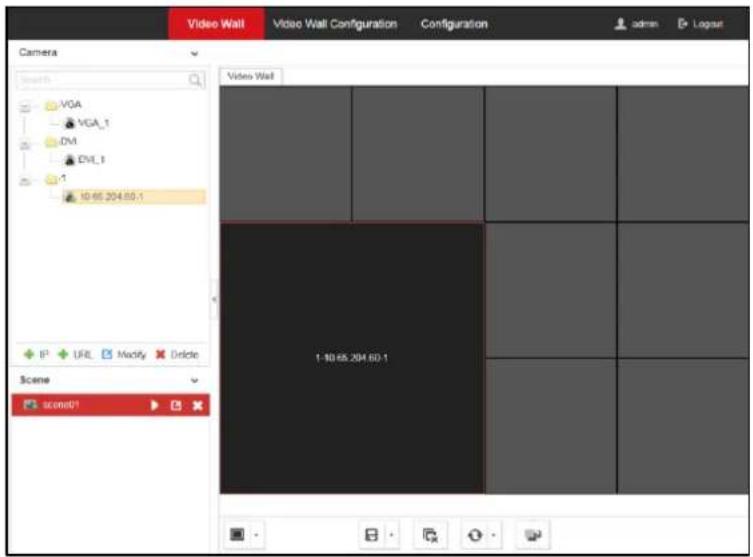Select the Video Wall sub-tab above grid
The image size is (753, 557).
[x=251, y=76]
